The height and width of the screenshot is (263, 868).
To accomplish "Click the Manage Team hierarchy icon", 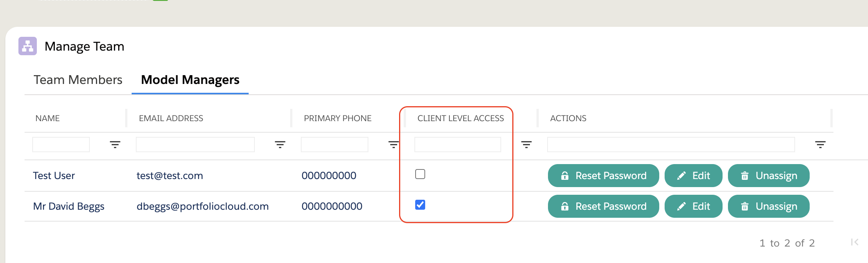I will point(28,46).
